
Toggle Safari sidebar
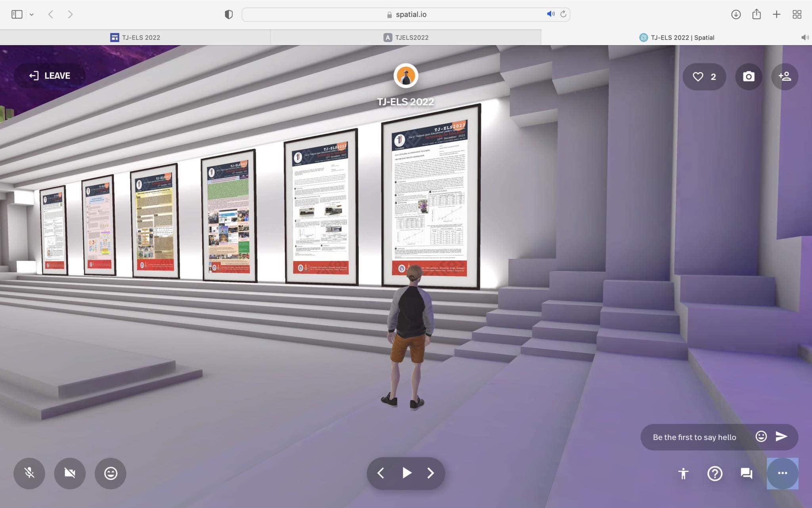(x=17, y=14)
